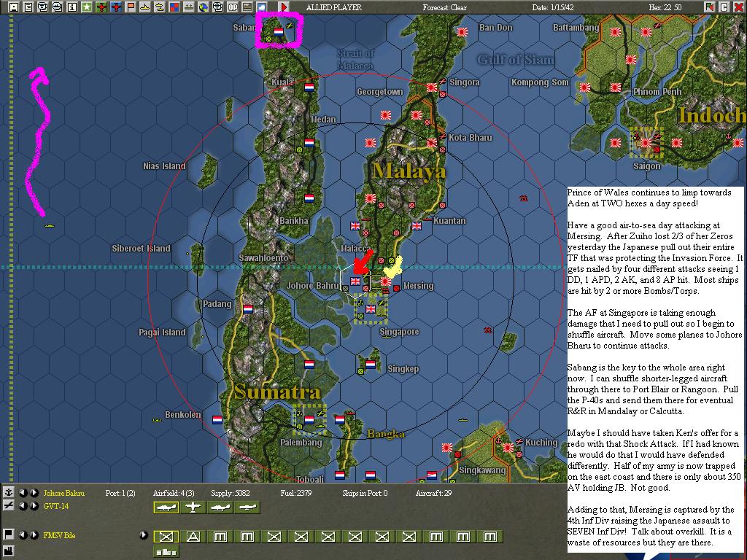Viewport: 747px width, 560px height.
Task: Click the white star toolbar icon
Action: pos(87,7)
